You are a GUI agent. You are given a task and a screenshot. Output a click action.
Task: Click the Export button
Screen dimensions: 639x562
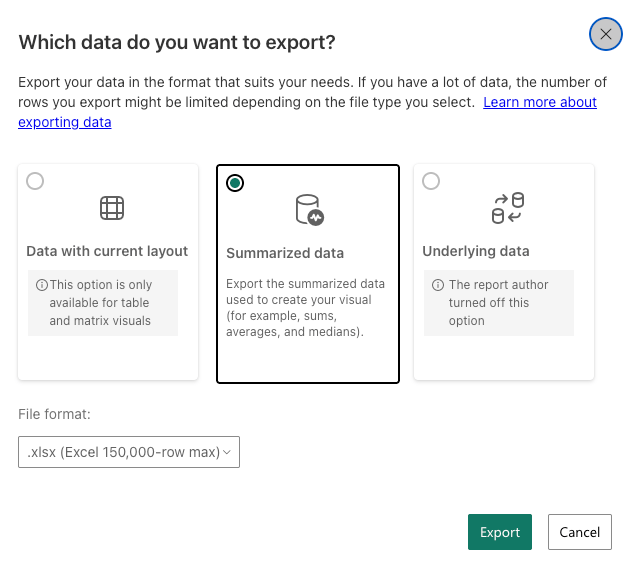[500, 532]
